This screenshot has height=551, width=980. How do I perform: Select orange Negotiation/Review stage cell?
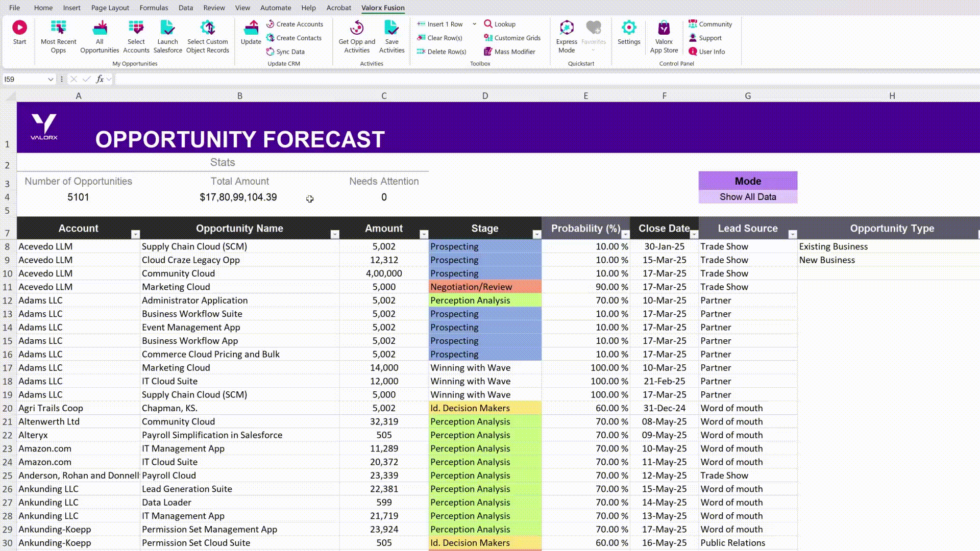click(484, 287)
